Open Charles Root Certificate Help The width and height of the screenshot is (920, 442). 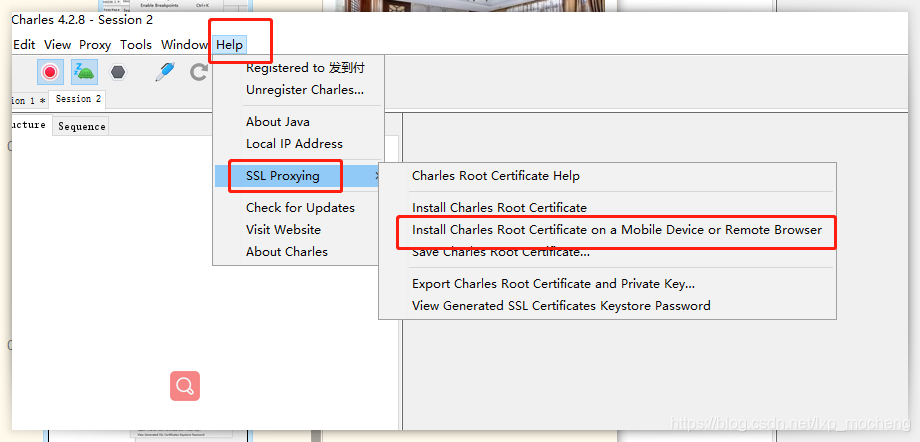607,176
